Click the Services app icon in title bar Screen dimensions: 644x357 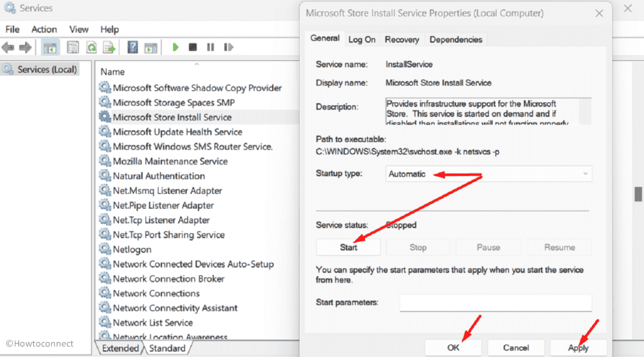coord(9,8)
